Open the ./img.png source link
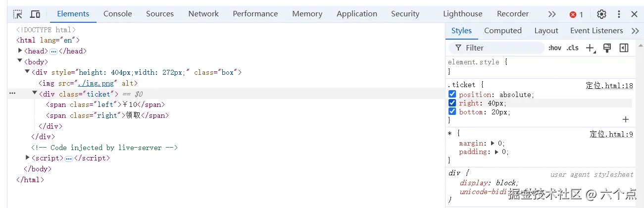This screenshot has width=644, height=208. [x=97, y=83]
